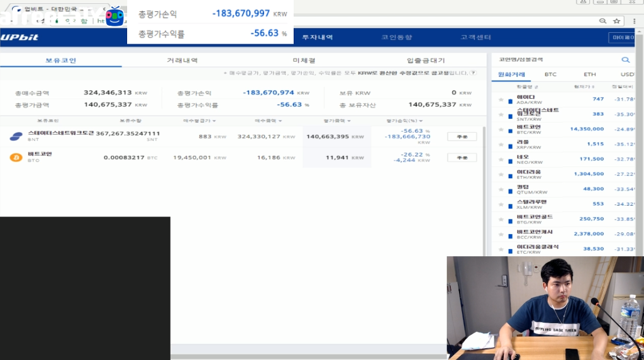Image resolution: width=644 pixels, height=360 pixels.
Task: Sort holdings by 매수평균가 column arrow
Action: [x=214, y=121]
